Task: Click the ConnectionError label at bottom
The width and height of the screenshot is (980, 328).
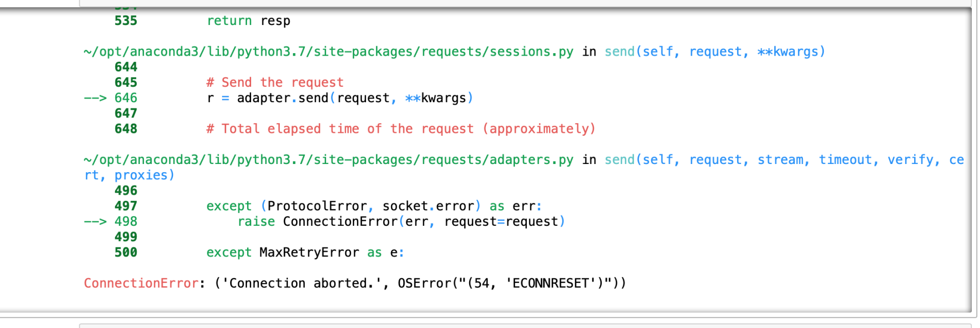Action: pyautogui.click(x=141, y=283)
